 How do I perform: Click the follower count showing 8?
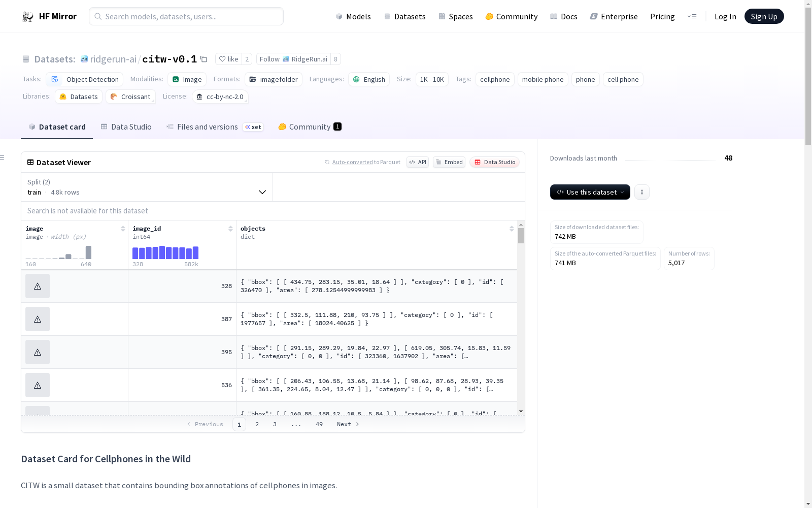pos(335,59)
